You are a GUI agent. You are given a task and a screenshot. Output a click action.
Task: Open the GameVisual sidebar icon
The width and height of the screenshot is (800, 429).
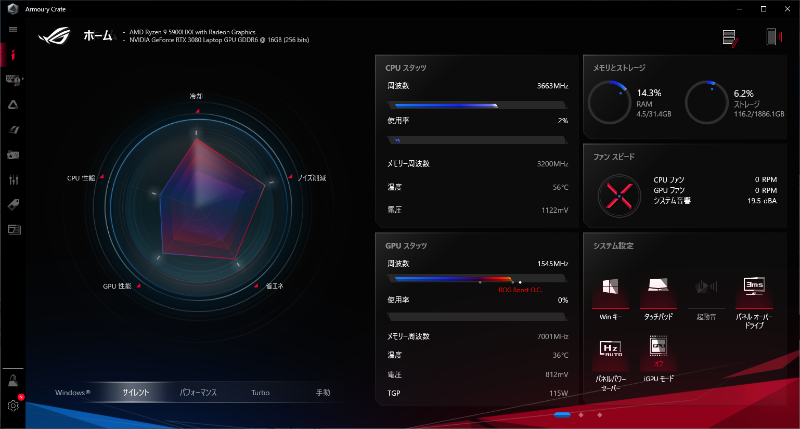click(x=13, y=130)
